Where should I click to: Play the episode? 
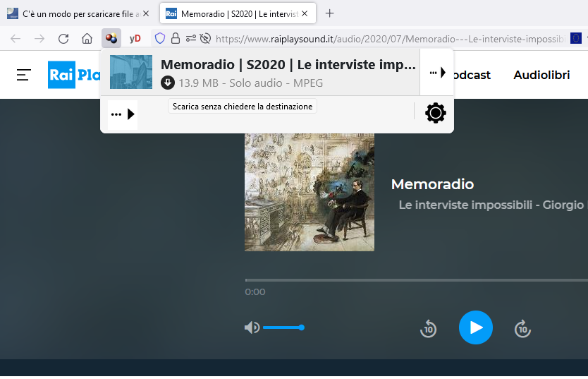click(x=475, y=327)
